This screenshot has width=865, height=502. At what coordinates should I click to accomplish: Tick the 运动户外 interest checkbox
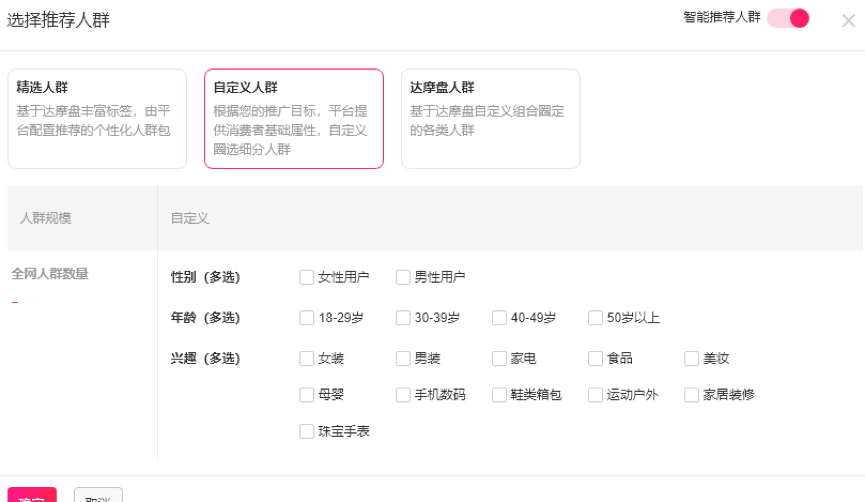pos(595,395)
